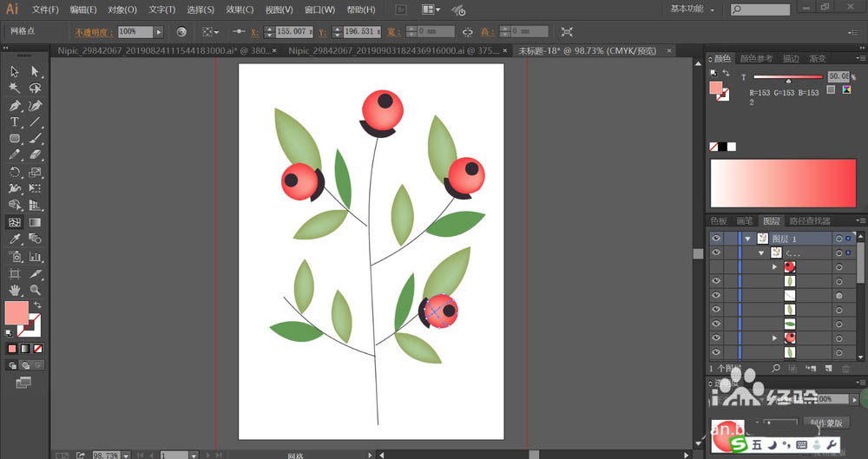Apply None mode button in toolbar
Screen dimensions: 868x459
pos(37,349)
